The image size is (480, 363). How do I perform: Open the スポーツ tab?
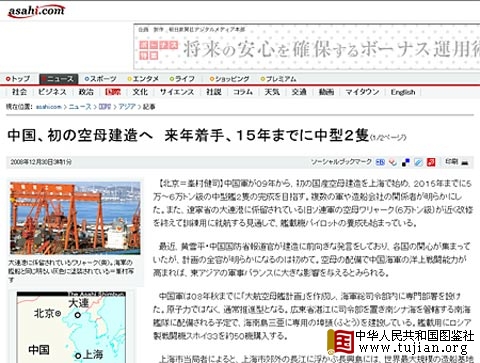[x=100, y=79]
